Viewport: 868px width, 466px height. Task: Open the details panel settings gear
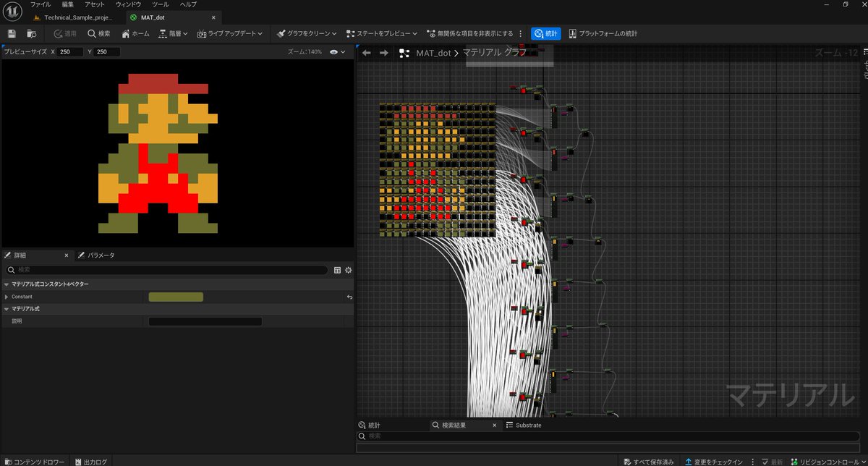pyautogui.click(x=348, y=270)
